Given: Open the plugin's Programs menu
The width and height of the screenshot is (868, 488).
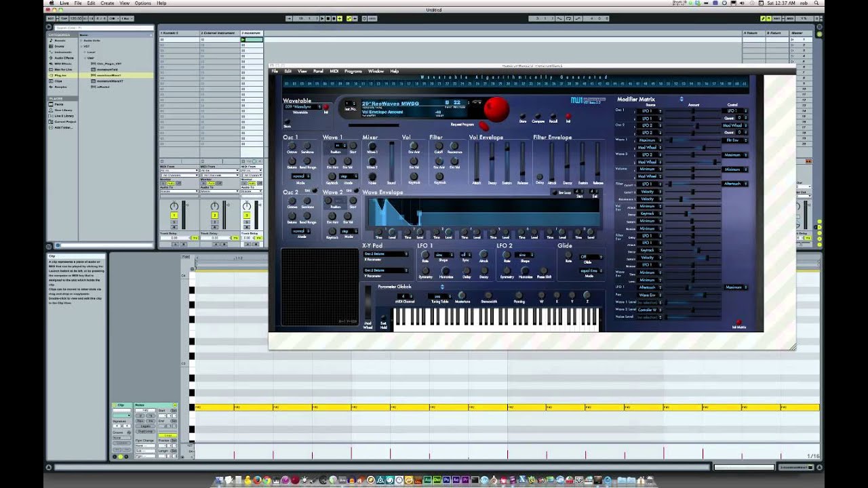Looking at the screenshot, I should pos(353,71).
